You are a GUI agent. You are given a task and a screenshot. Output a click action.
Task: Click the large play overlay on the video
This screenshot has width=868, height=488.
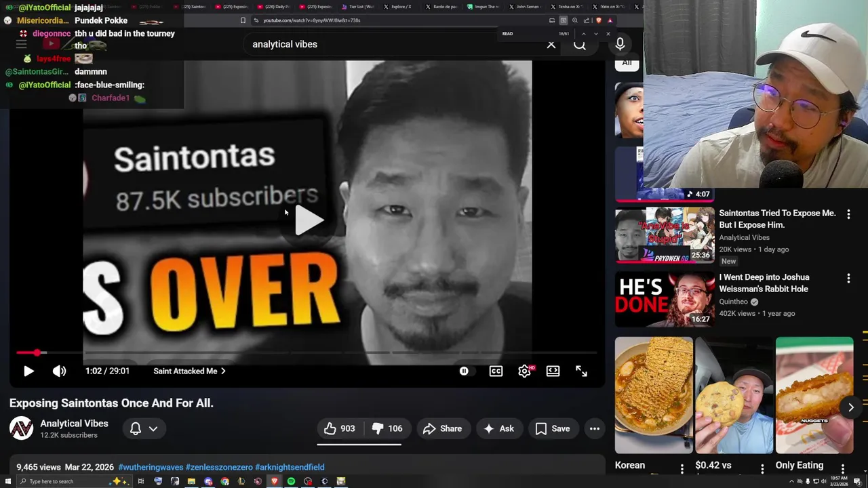click(x=309, y=220)
